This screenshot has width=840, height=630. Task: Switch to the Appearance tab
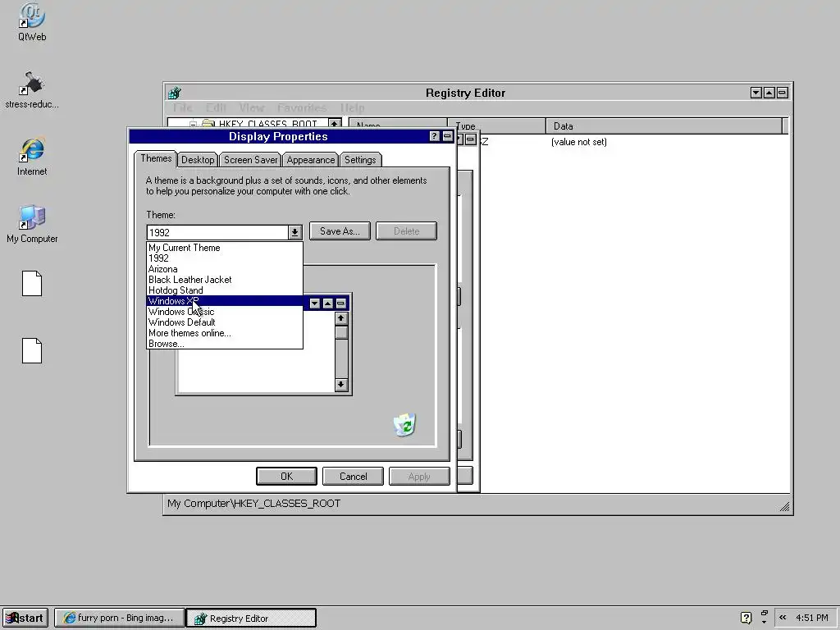(311, 160)
